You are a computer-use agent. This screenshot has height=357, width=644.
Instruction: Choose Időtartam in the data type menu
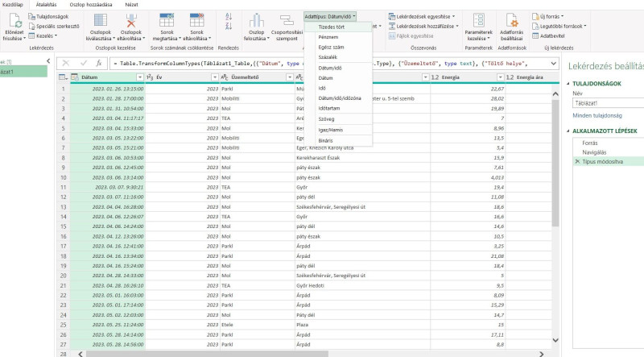pos(338,109)
